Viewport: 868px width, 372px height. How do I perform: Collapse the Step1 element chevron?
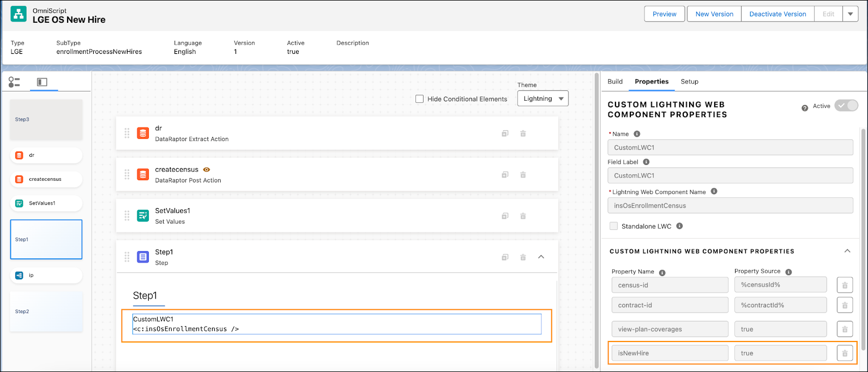(541, 257)
